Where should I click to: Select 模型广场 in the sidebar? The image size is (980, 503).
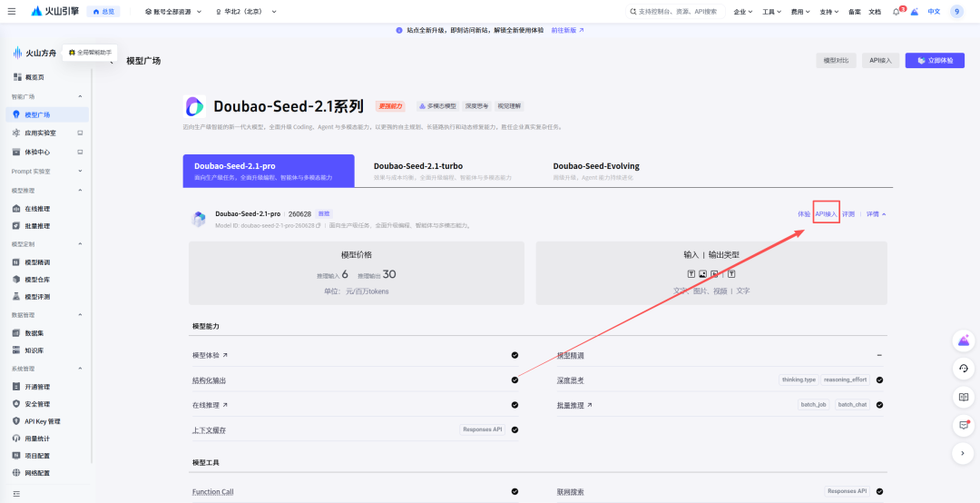click(x=47, y=114)
